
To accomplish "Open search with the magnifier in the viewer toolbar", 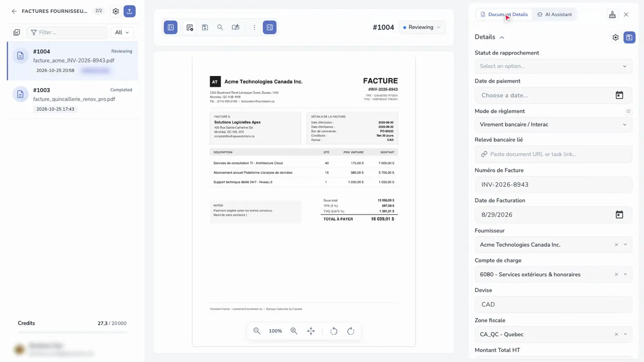I will coord(220,27).
